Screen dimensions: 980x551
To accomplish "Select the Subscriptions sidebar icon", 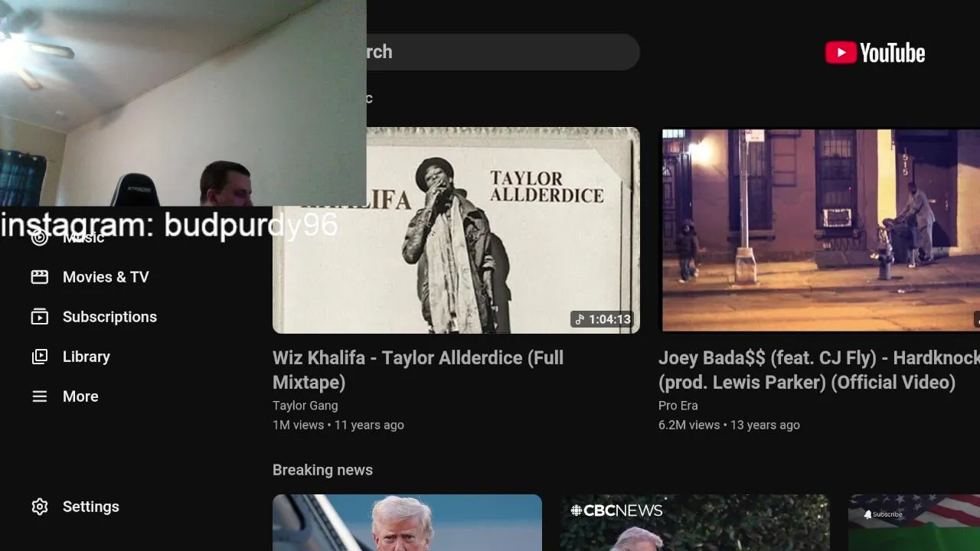I will click(x=39, y=317).
